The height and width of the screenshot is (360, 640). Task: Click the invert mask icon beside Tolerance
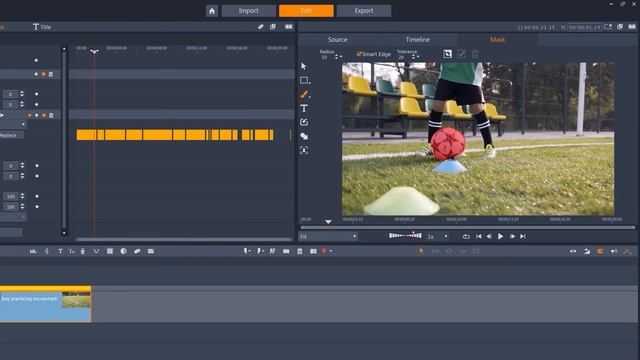(447, 54)
